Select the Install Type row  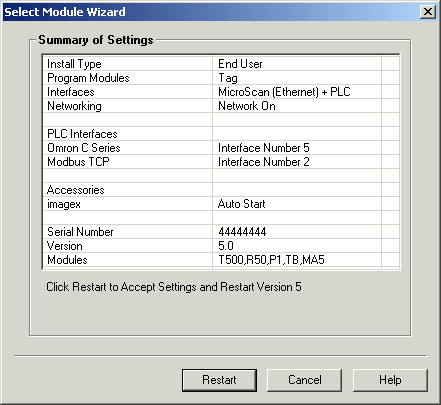[221, 64]
